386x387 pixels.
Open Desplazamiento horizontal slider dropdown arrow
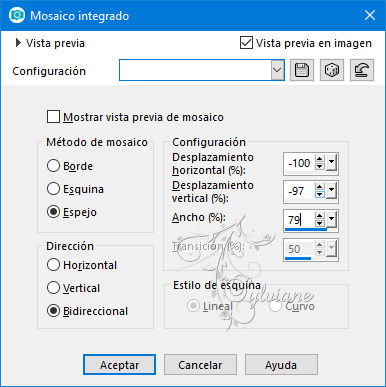click(331, 163)
